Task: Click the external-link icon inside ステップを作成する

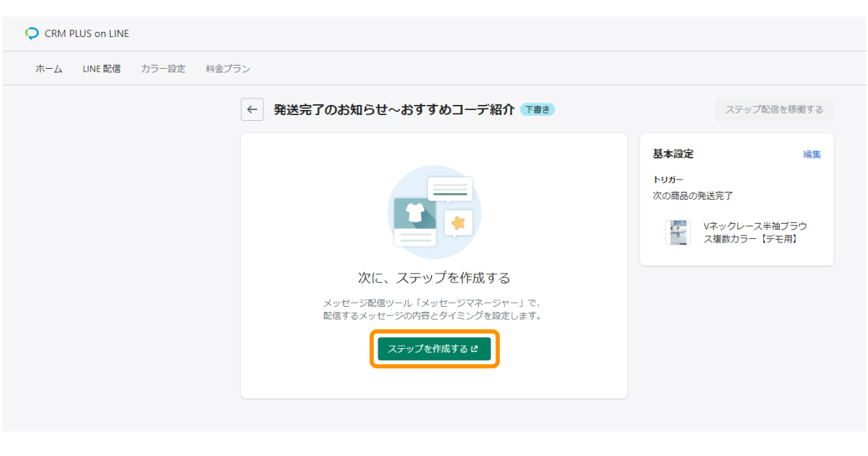Action: (x=475, y=349)
